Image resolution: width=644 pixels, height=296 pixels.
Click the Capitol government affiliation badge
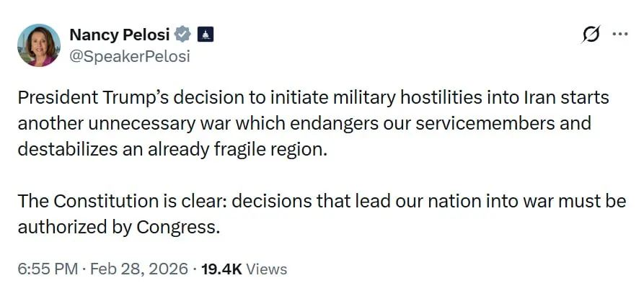click(206, 35)
